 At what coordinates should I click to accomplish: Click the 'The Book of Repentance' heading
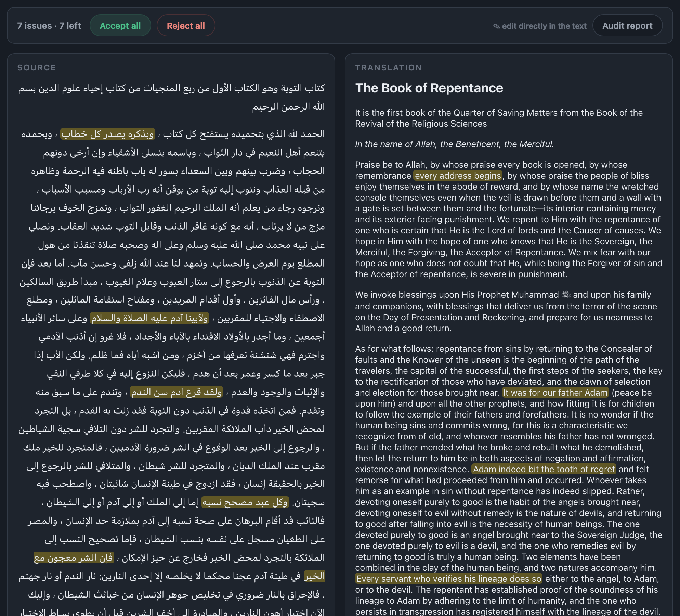[429, 88]
